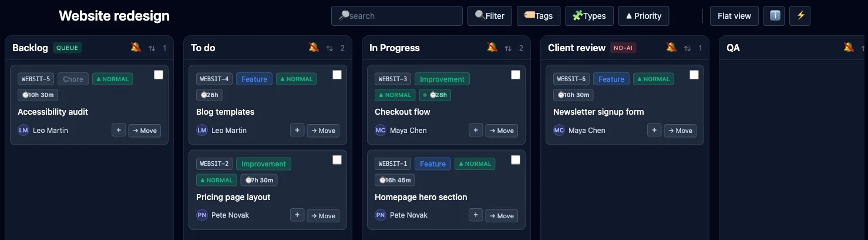This screenshot has width=868, height=240.
Task: Select the Pricing page layout card checkbox
Action: click(x=337, y=160)
